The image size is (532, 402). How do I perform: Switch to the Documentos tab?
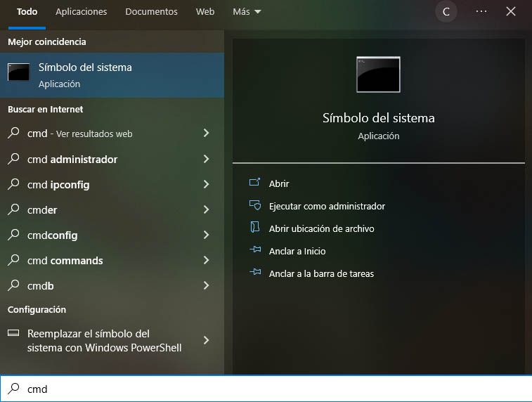pyautogui.click(x=151, y=12)
